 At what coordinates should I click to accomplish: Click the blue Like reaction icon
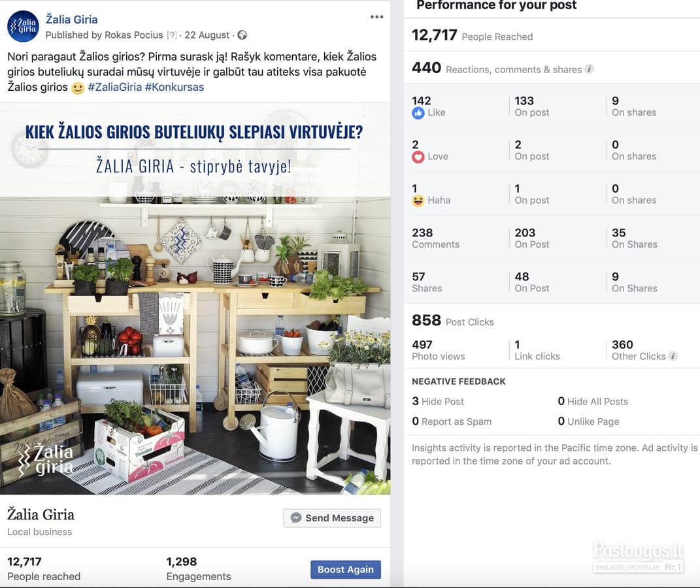click(418, 113)
